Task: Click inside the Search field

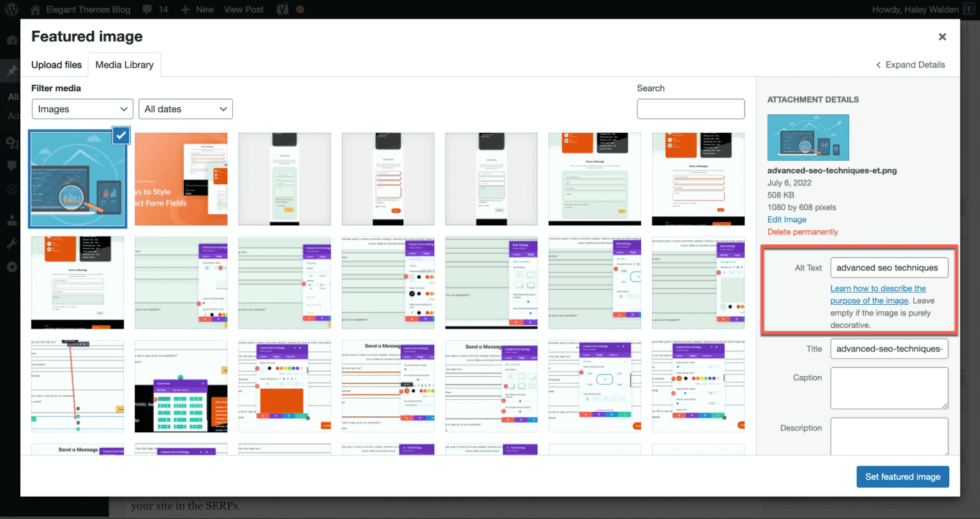Action: 690,109
